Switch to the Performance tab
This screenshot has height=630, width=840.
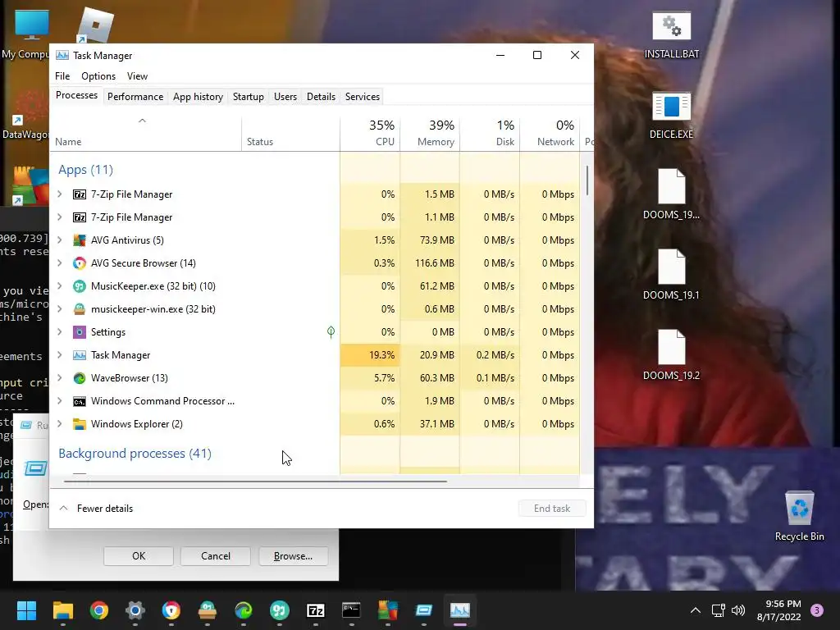click(135, 97)
